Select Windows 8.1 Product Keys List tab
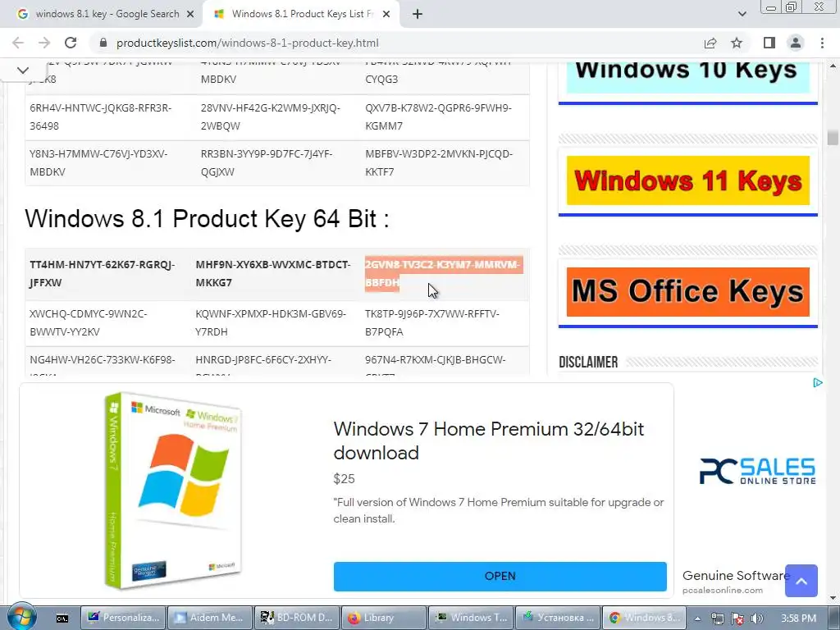This screenshot has width=840, height=630. pos(302,15)
